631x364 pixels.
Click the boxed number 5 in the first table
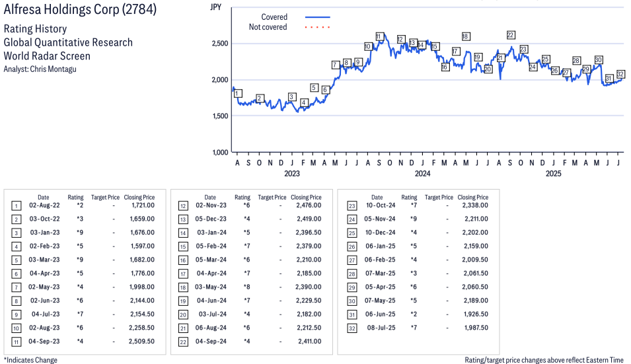[16, 260]
